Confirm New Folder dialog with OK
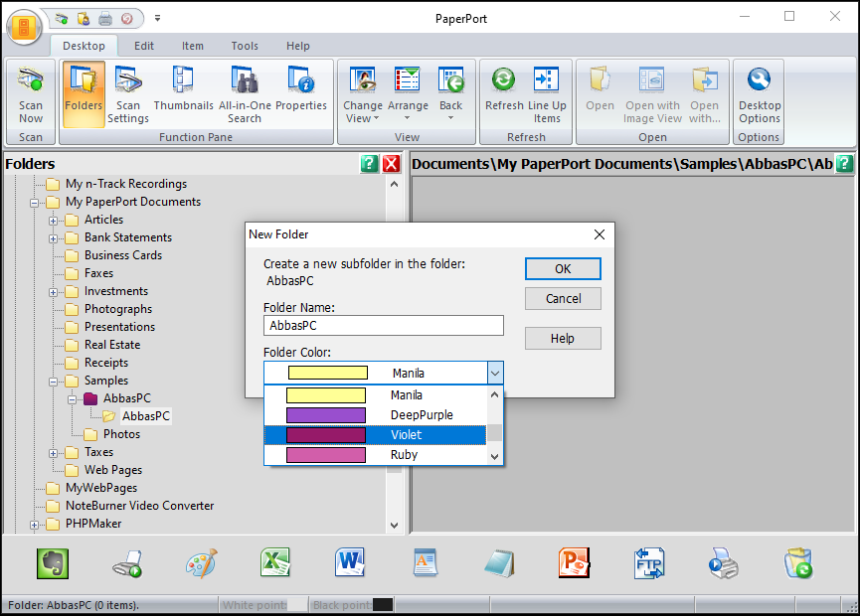860x616 pixels. 563,268
